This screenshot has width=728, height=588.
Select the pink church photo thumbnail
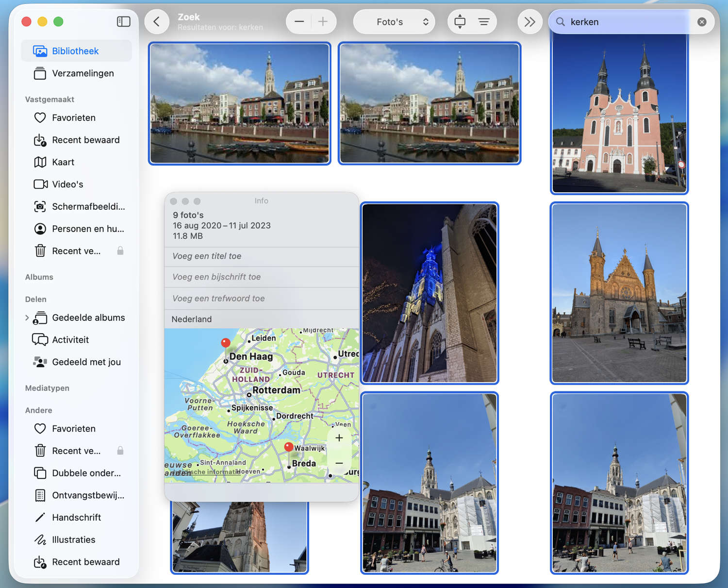(619, 117)
